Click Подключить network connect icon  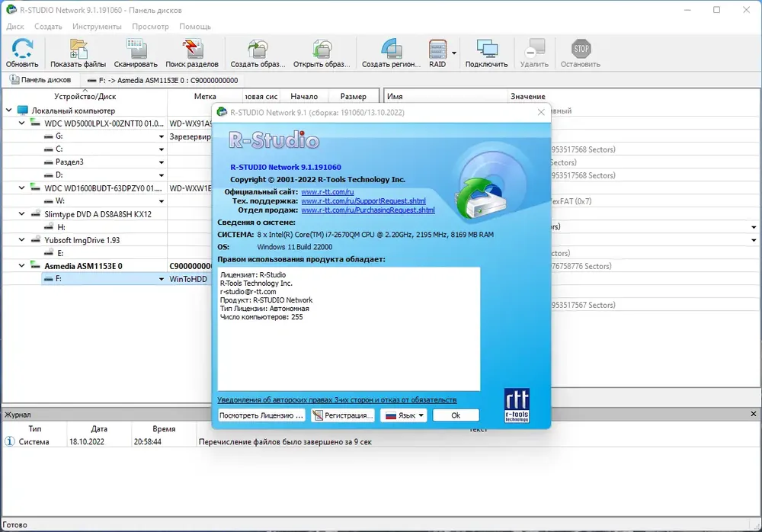pos(486,53)
